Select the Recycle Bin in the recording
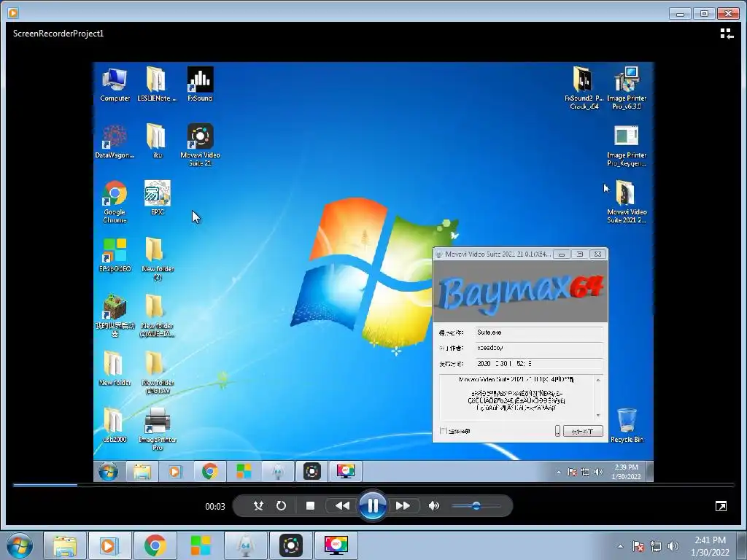The width and height of the screenshot is (747, 560). point(627,425)
